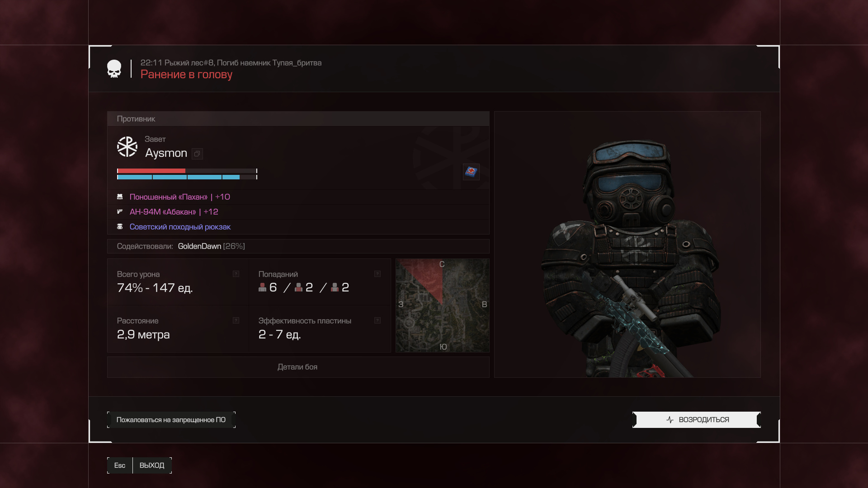Open the Поношенный «Пахан» +10 armor link
The width and height of the screenshot is (868, 488).
click(180, 197)
